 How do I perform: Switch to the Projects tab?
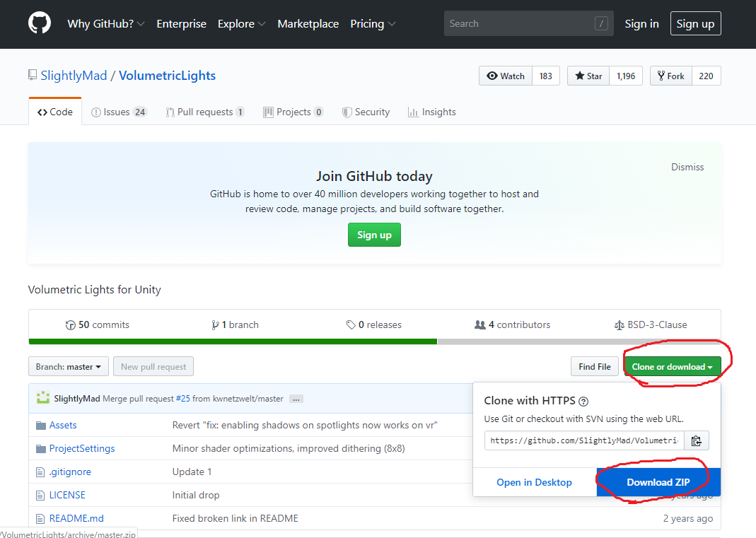(293, 112)
